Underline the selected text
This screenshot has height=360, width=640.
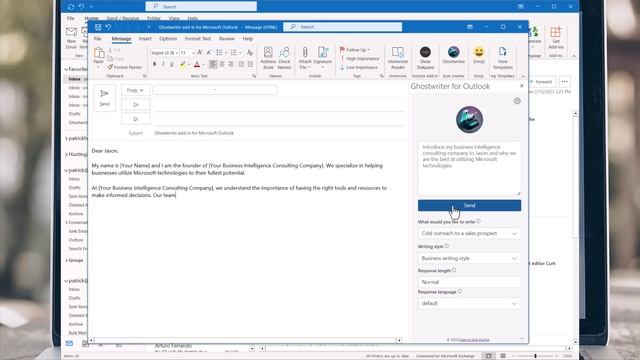coord(171,64)
